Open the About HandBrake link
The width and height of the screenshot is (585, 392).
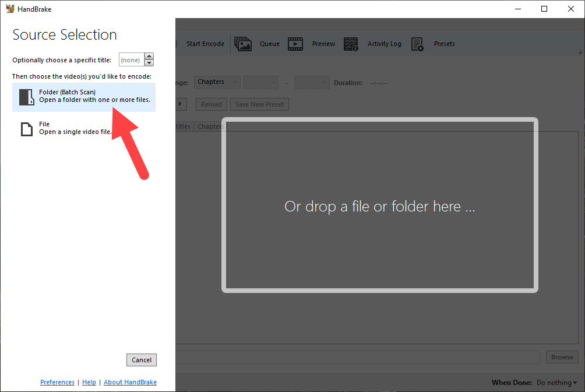pos(130,382)
